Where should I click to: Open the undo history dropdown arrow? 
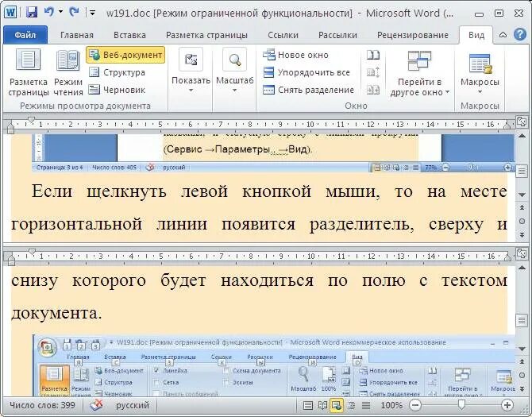(x=60, y=12)
